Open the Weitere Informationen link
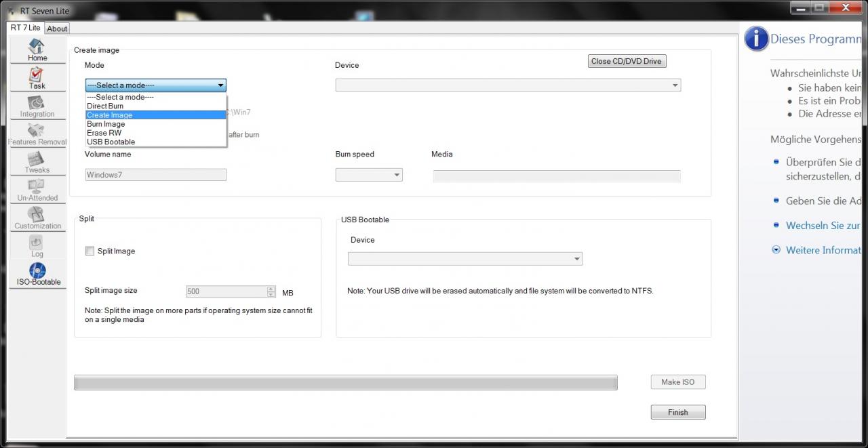The height and width of the screenshot is (448, 868). click(823, 250)
